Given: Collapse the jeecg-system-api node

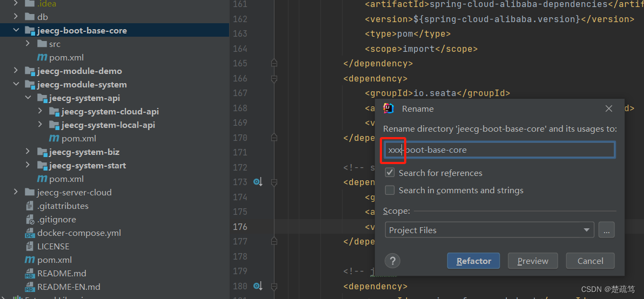Looking at the screenshot, I should click(28, 98).
